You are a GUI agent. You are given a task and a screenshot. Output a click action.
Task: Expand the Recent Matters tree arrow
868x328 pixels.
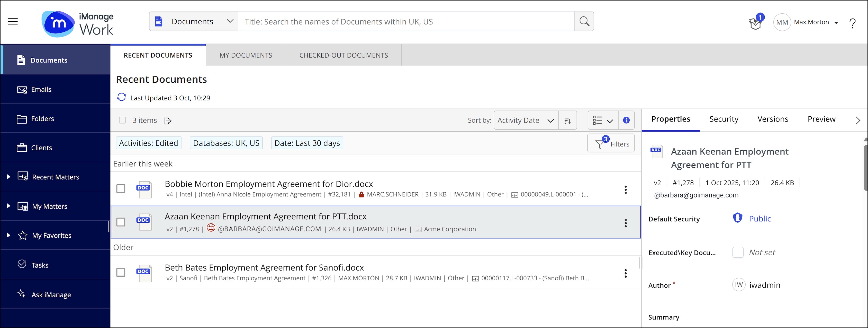pyautogui.click(x=9, y=176)
